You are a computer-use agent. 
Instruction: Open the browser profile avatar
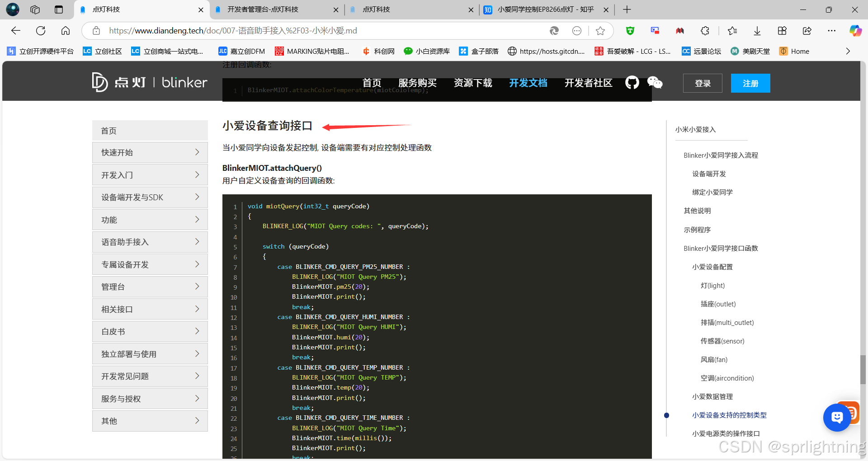pos(12,9)
